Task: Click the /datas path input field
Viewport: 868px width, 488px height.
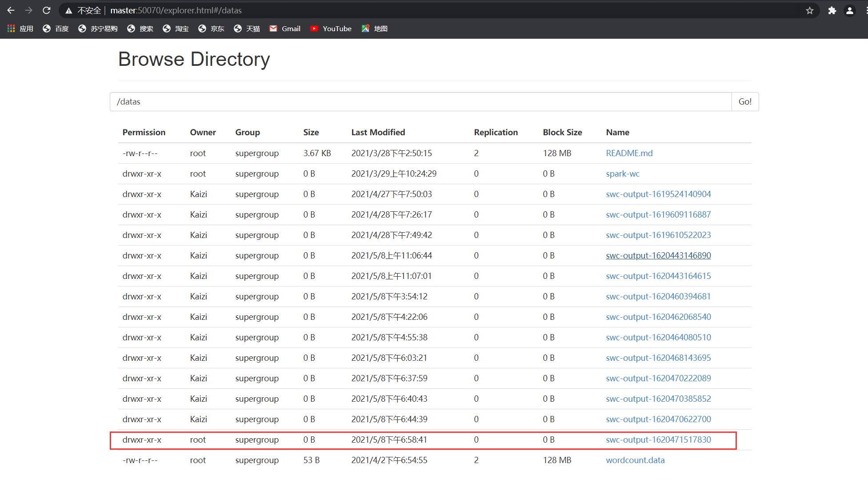Action: click(420, 101)
